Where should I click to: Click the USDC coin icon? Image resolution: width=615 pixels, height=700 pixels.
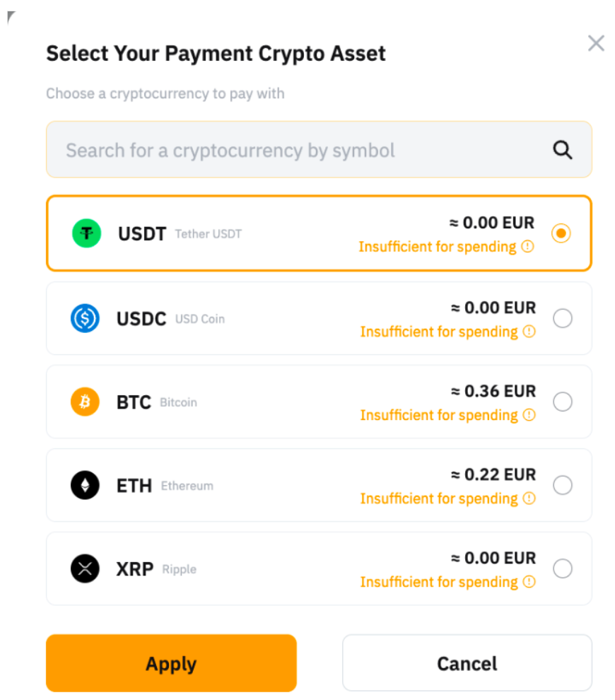pyautogui.click(x=85, y=318)
